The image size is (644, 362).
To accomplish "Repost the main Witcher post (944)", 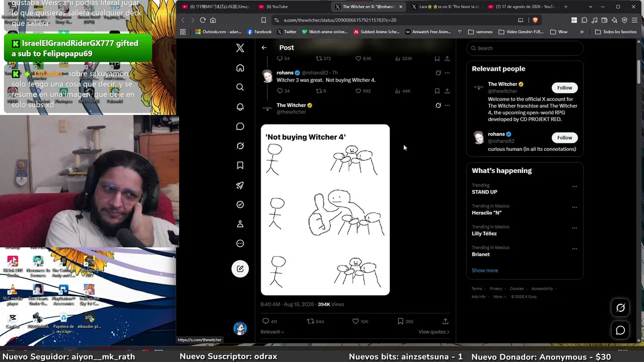I will 315,321.
